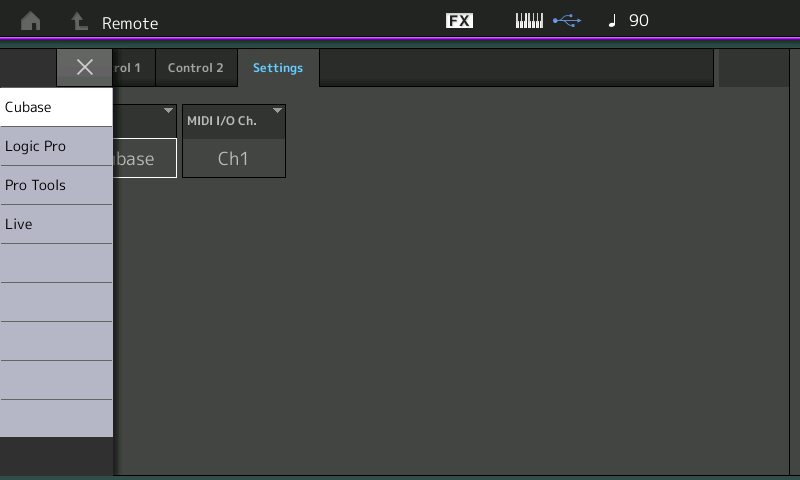Click the DAW dropdown arrow behind the list
The image size is (800, 480).
pyautogui.click(x=168, y=111)
